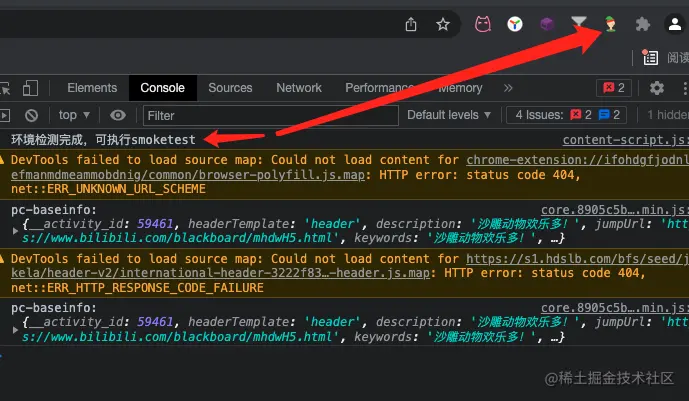The width and height of the screenshot is (689, 401).
Task: Expand the more tabs chevron in DevTools
Action: click(x=508, y=88)
